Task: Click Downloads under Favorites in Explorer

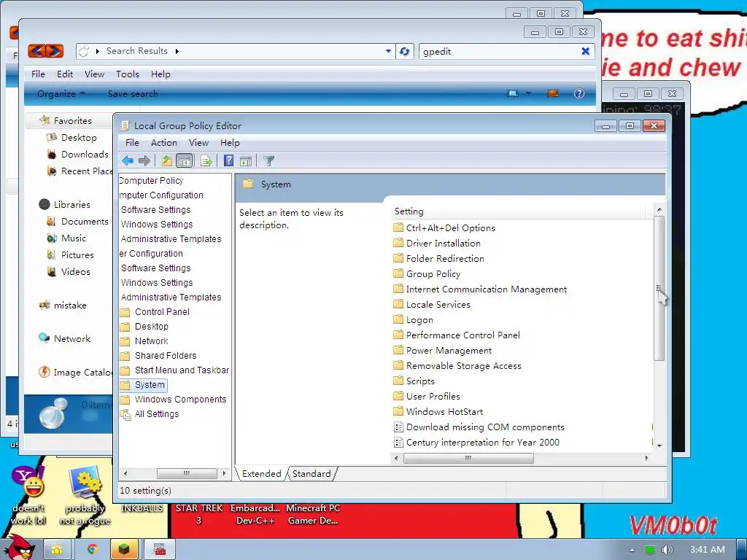Action: [85, 154]
